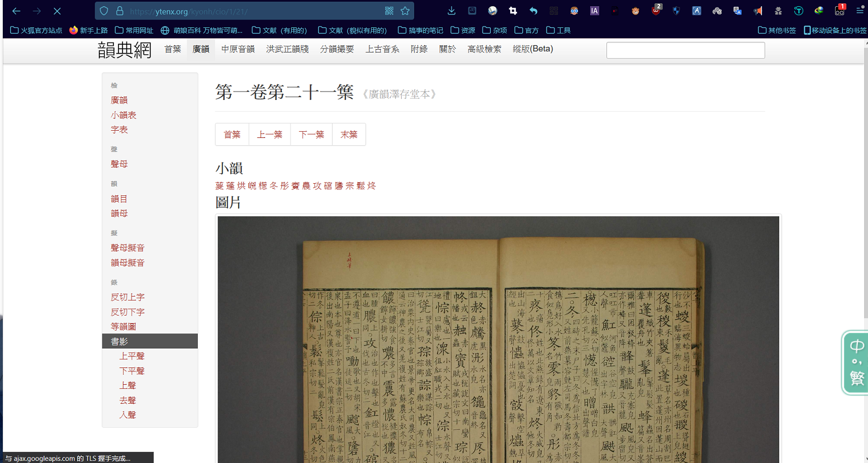The height and width of the screenshot is (463, 868).
Task: Open the Tampermonkey monkey extension icon
Action: (x=635, y=11)
